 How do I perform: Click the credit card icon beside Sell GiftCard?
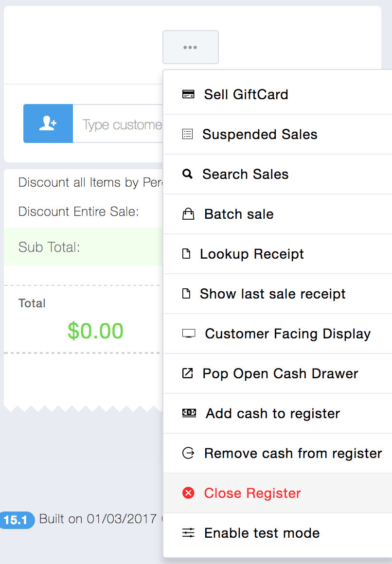pyautogui.click(x=188, y=94)
